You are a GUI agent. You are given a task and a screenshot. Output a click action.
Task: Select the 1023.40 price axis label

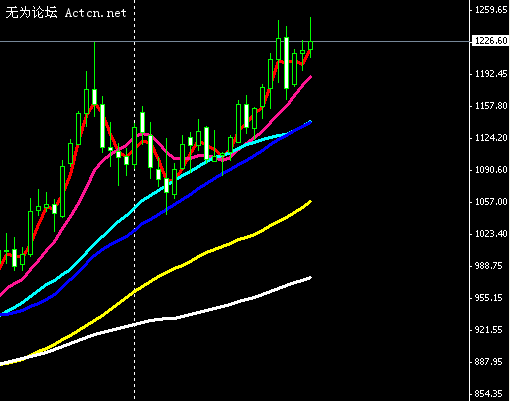click(x=491, y=234)
